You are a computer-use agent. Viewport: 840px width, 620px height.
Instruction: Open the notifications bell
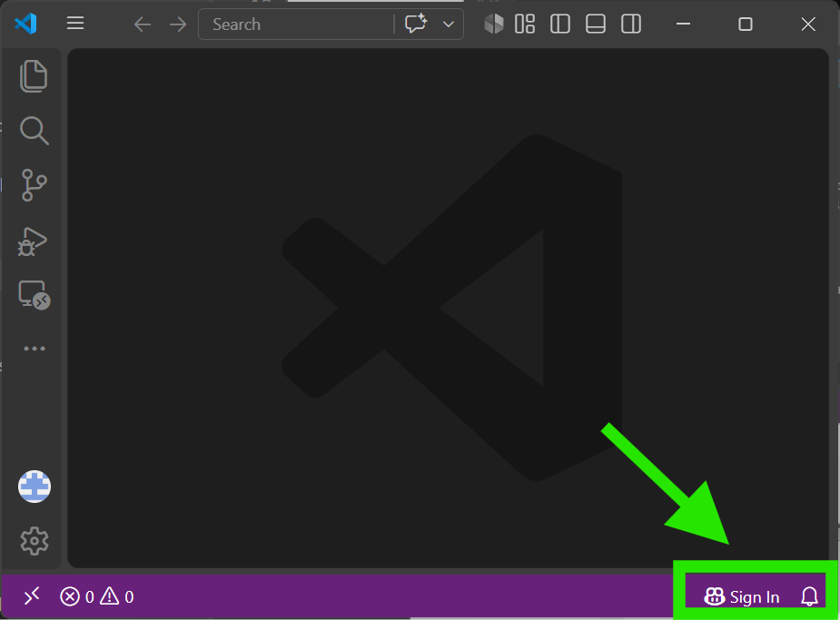pos(809,595)
